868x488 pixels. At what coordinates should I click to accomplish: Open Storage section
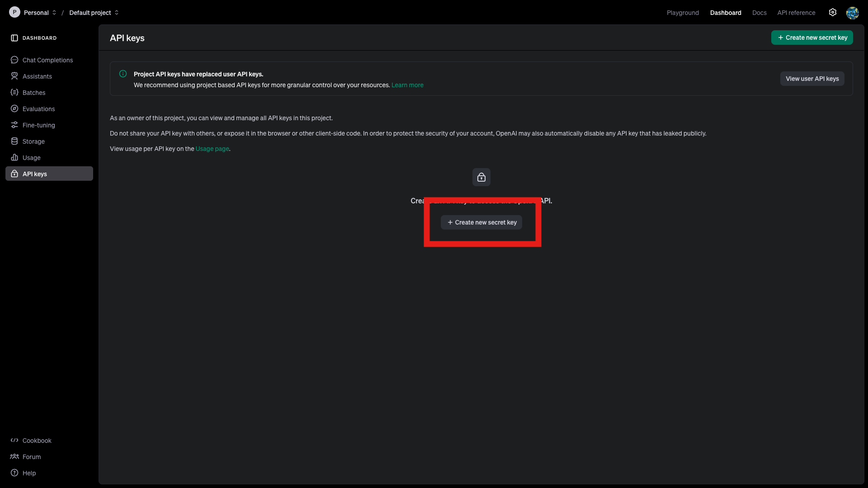click(33, 141)
